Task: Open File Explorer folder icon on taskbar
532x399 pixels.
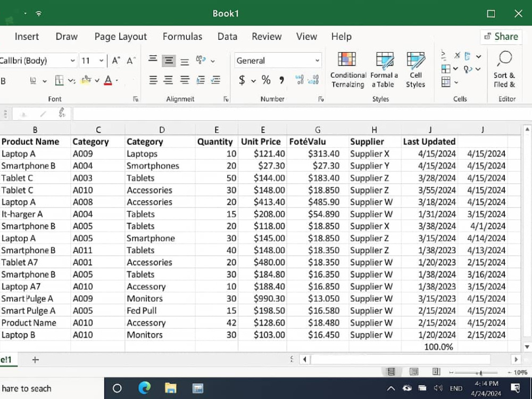Action: point(171,388)
